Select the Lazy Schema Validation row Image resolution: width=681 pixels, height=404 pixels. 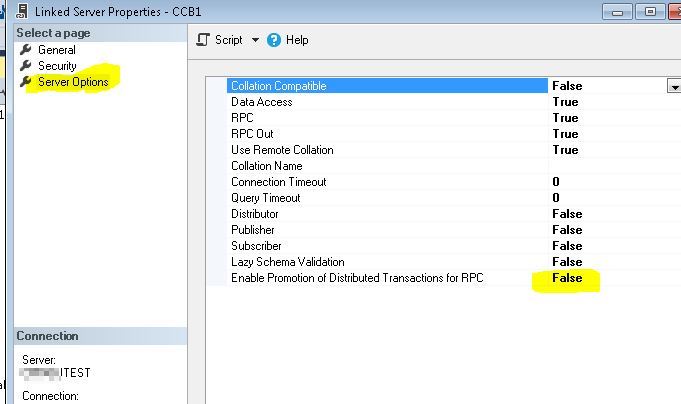pos(287,262)
